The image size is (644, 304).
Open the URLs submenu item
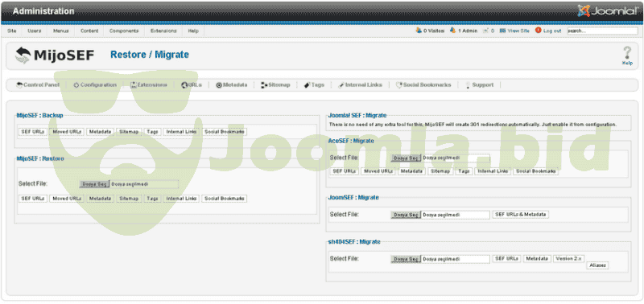pos(192,85)
